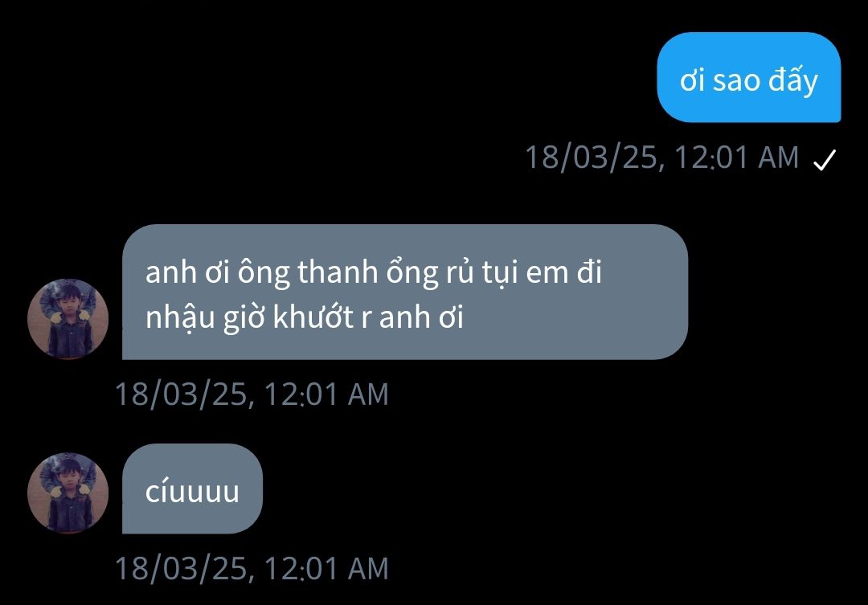Screen dimensions: 868x605
Task: Click the word "đấy" in the blue bubble
Action: tap(792, 81)
